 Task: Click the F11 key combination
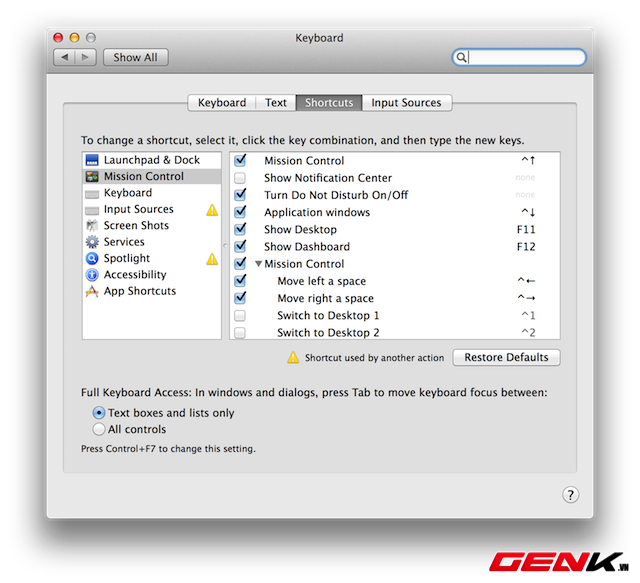526,229
